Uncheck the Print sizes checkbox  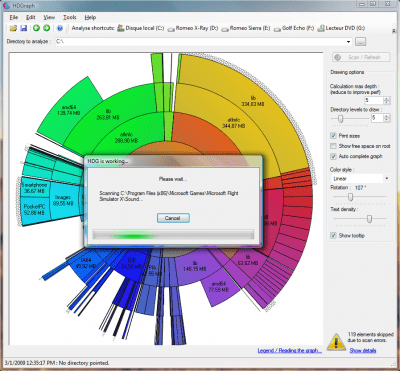coord(333,136)
